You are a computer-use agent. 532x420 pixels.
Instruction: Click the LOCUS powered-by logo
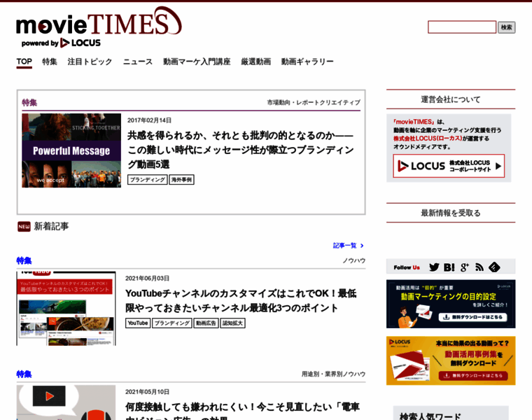pos(80,43)
